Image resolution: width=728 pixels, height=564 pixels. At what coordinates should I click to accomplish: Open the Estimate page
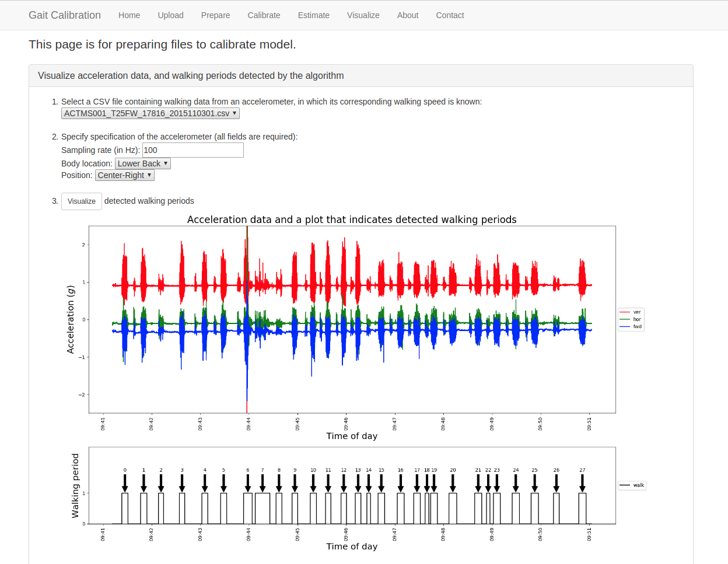(x=314, y=15)
